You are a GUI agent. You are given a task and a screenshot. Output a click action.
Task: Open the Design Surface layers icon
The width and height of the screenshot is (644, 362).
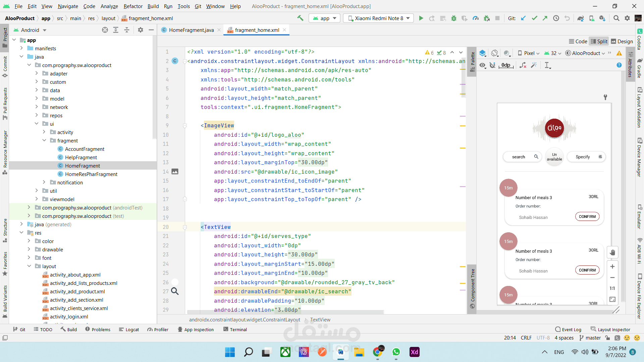click(482, 53)
